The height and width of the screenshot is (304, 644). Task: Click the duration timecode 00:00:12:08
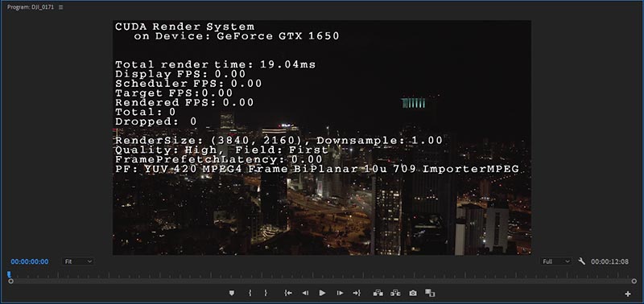point(609,261)
